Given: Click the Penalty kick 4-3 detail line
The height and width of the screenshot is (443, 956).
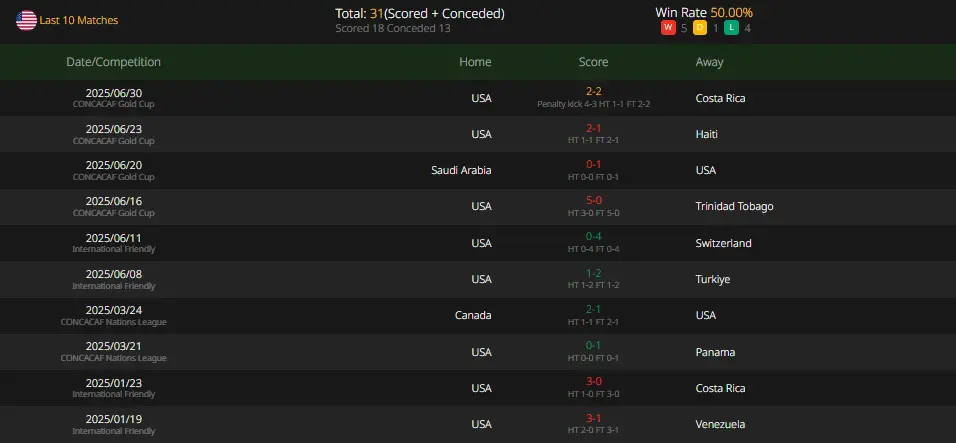Looking at the screenshot, I should coord(593,104).
